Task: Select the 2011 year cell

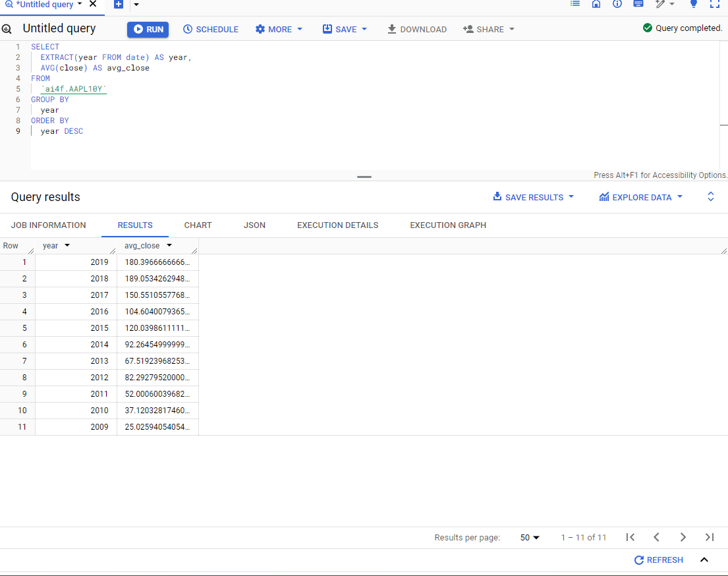Action: [76, 394]
